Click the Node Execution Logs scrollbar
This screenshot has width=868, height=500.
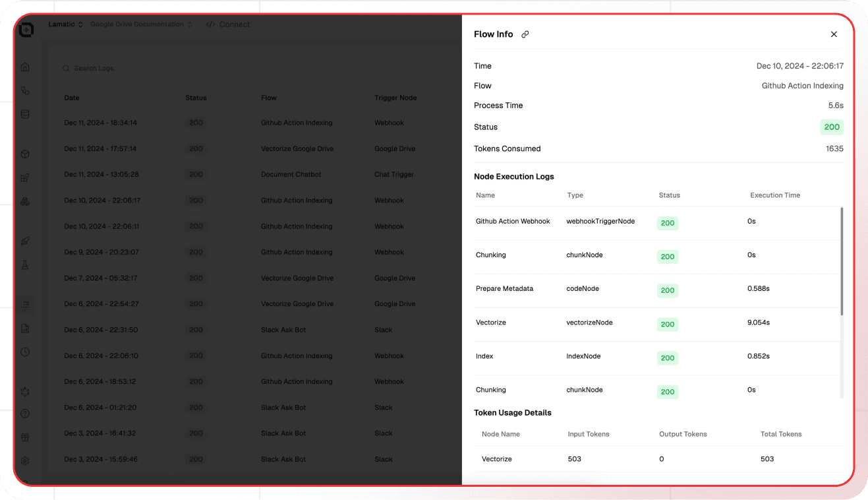[x=842, y=261]
